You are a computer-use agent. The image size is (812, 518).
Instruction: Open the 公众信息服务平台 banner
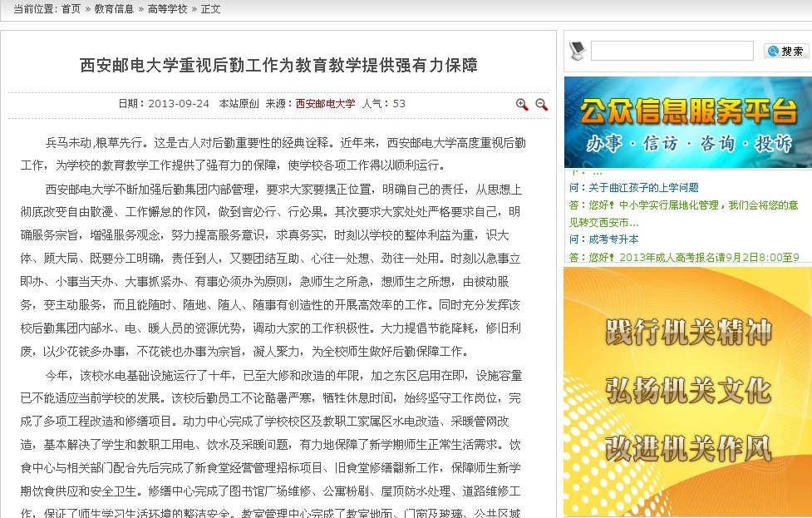[687, 122]
